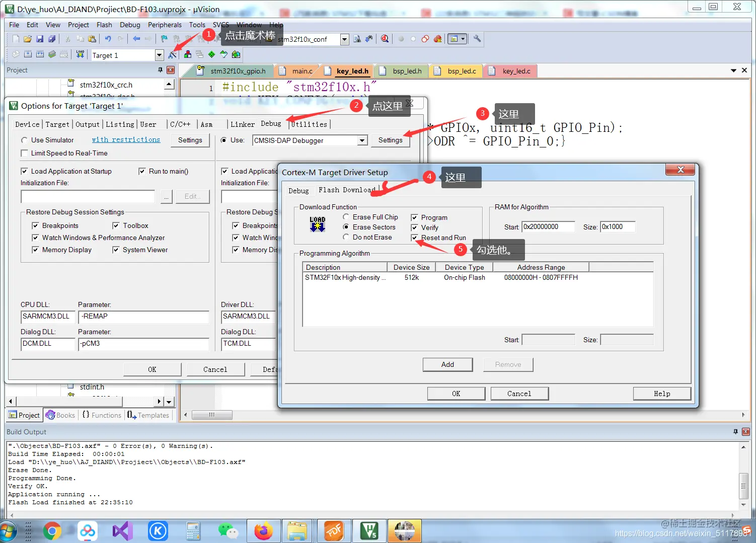Open the main.c editor tab
This screenshot has height=543, width=756.
click(302, 71)
